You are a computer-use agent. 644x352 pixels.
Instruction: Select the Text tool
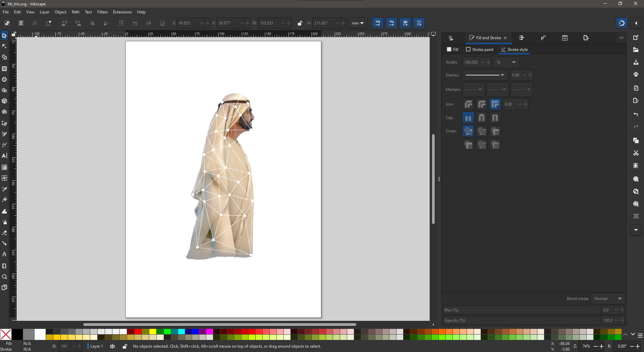tap(4, 156)
